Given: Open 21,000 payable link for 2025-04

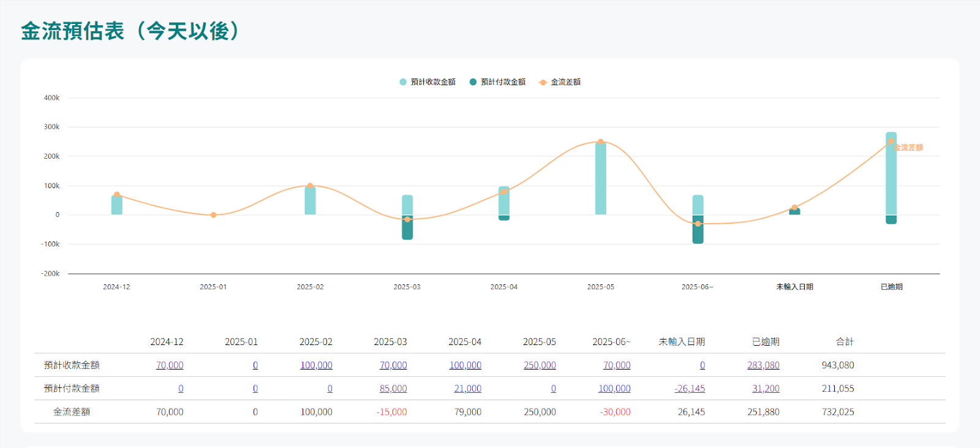Looking at the screenshot, I should [468, 389].
